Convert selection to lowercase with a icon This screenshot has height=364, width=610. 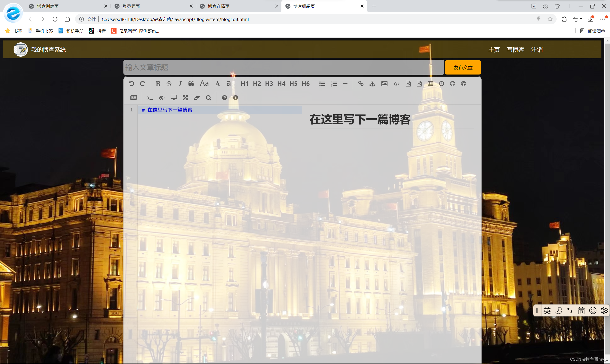click(x=228, y=84)
